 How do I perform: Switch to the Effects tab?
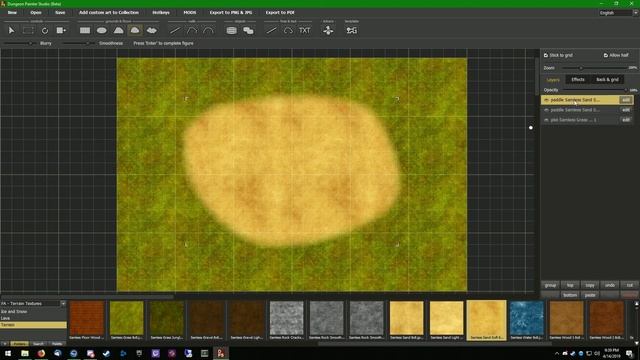(x=578, y=80)
